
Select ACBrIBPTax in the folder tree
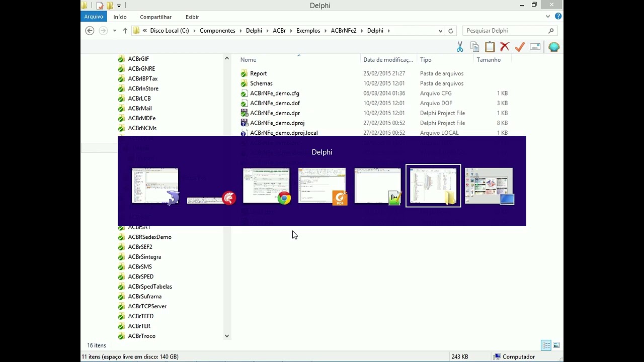coord(143,78)
